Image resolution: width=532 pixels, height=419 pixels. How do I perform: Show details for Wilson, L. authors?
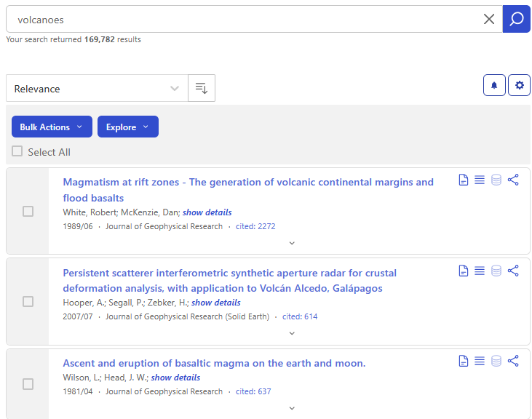(x=175, y=378)
